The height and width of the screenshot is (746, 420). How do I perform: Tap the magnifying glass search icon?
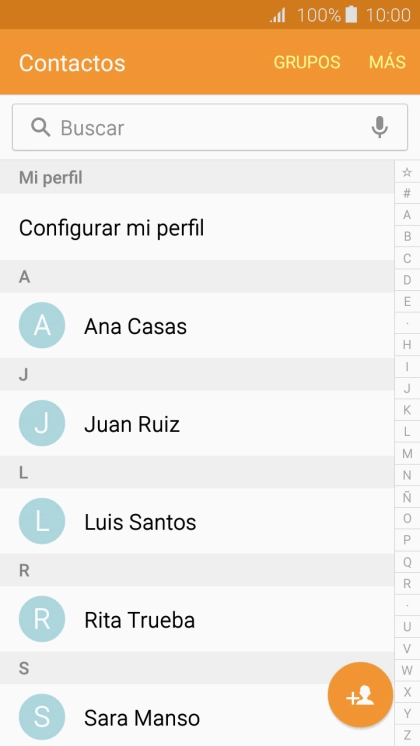[40, 128]
